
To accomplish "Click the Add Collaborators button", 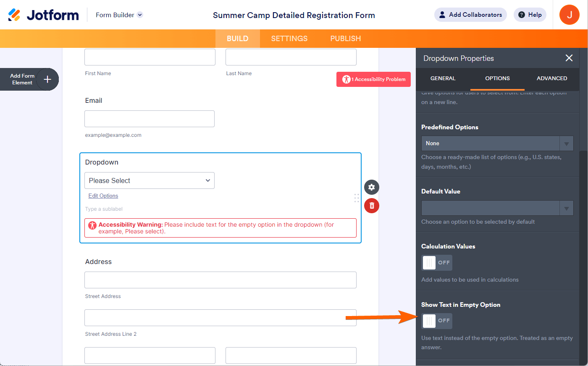I will (x=470, y=15).
